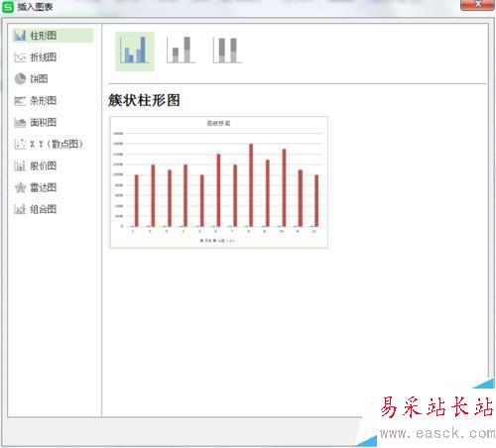Select the 柱形图 column chart category

coord(53,36)
